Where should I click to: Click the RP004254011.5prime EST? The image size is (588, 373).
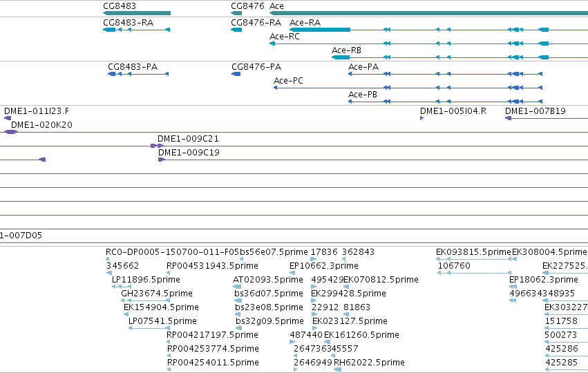click(213, 363)
